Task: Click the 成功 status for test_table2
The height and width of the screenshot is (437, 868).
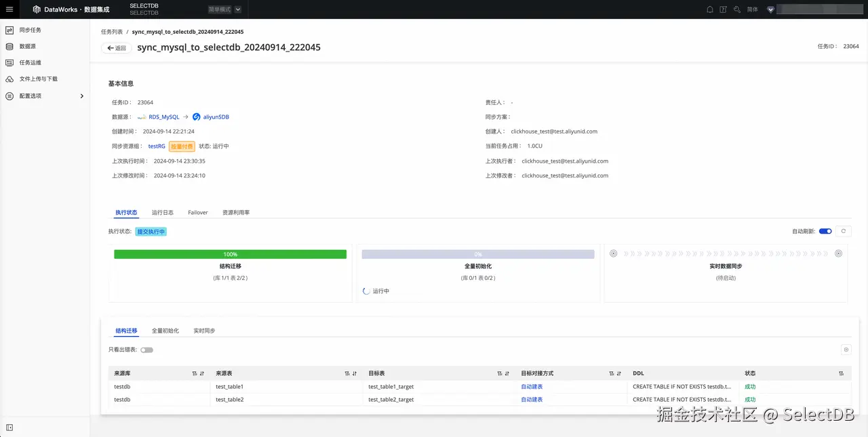Action: pyautogui.click(x=750, y=400)
